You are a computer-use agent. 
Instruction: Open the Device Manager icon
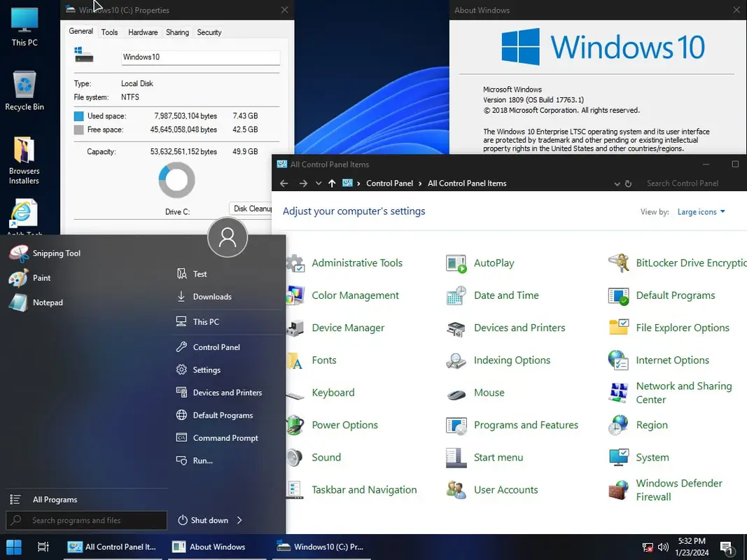(x=295, y=328)
